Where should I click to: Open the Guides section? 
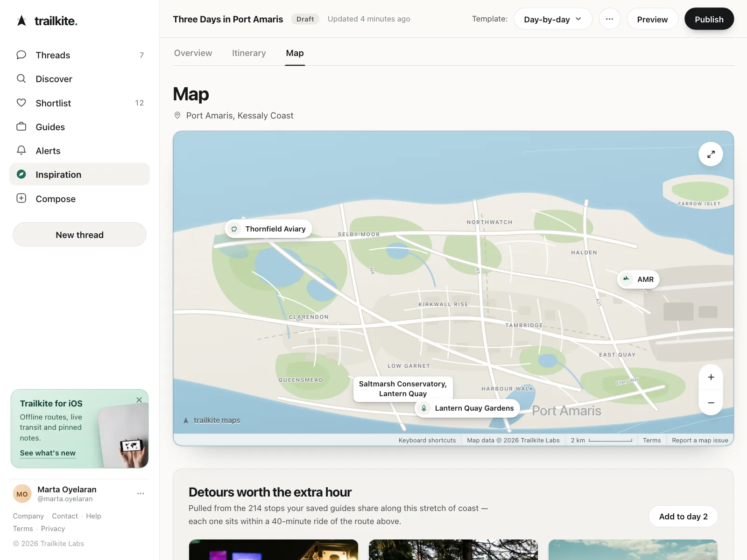79,126
